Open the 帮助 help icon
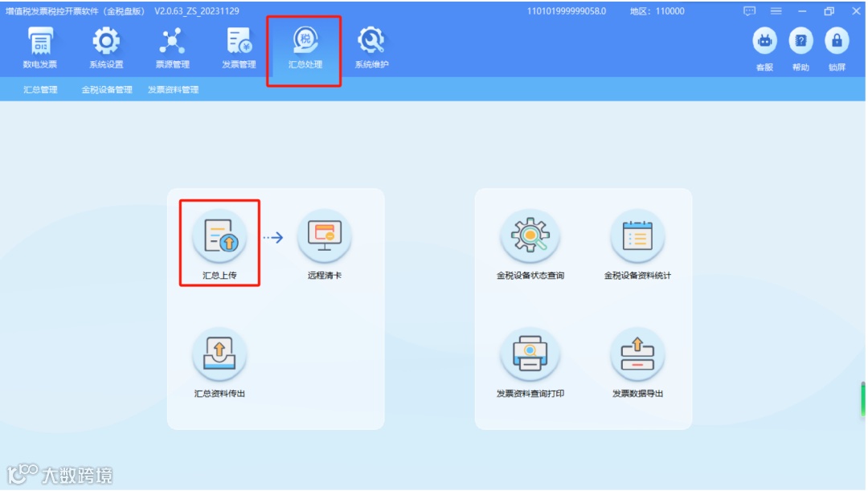 (800, 49)
